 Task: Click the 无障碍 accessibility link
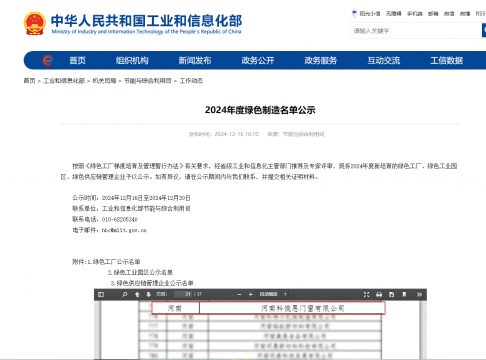click(394, 13)
